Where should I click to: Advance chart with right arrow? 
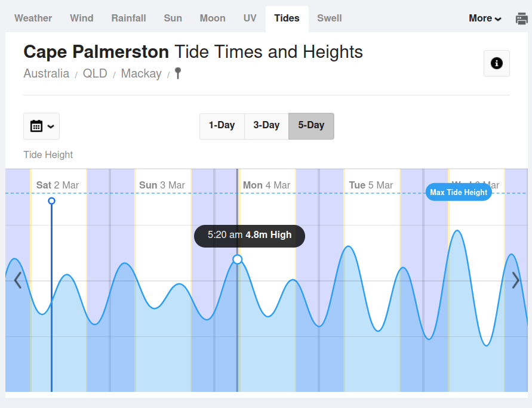(516, 280)
